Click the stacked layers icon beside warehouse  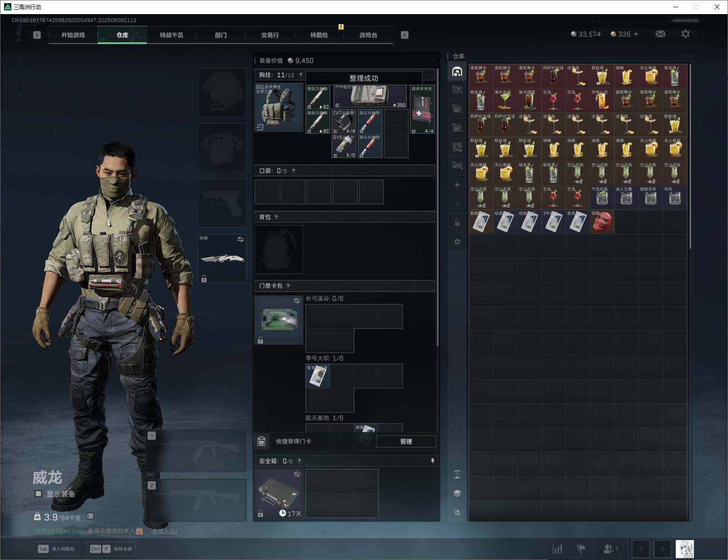(x=457, y=493)
